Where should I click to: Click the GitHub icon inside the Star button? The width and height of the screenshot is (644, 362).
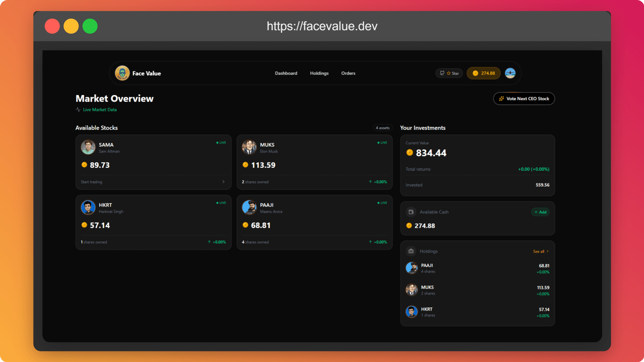coord(442,73)
